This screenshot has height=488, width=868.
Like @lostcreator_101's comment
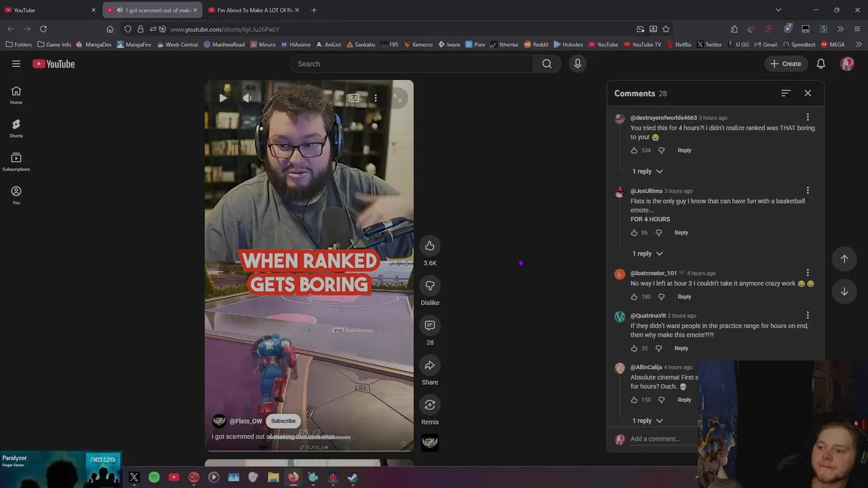[x=634, y=297]
